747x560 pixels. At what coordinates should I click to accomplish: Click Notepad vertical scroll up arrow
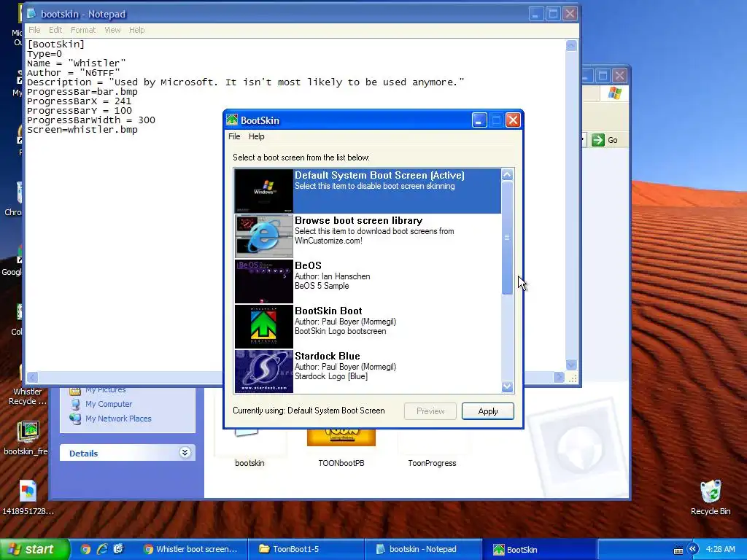(571, 46)
